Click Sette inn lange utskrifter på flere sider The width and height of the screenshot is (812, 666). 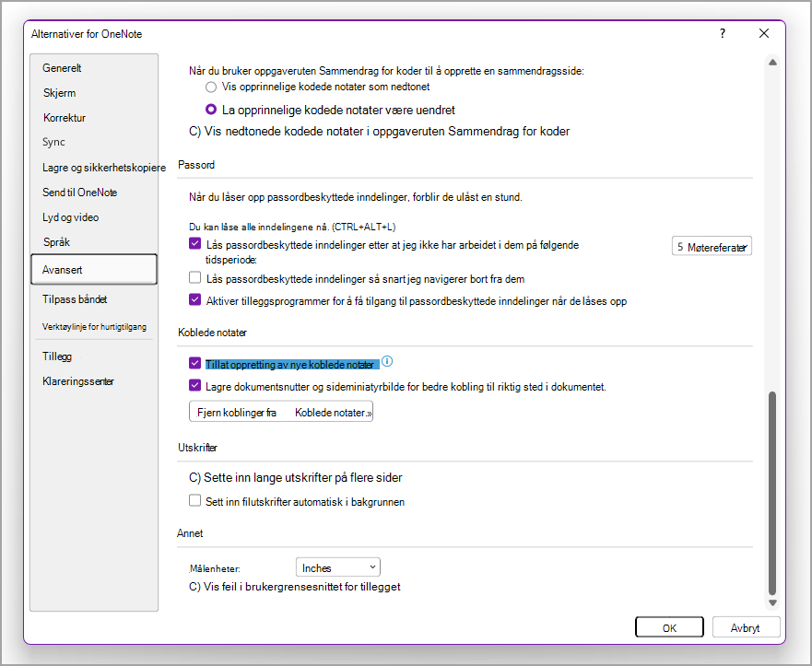tap(296, 478)
